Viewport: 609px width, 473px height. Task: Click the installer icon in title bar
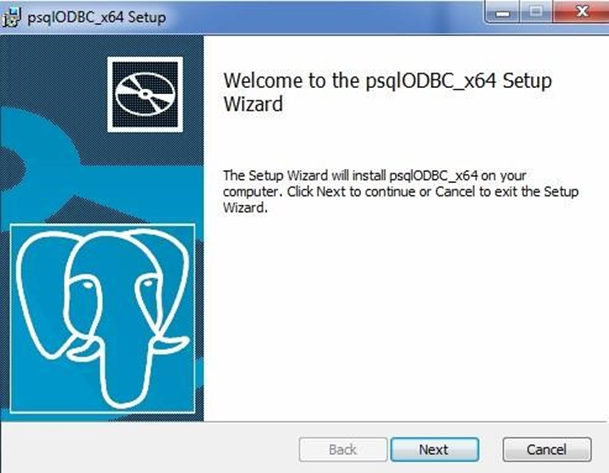14,18
